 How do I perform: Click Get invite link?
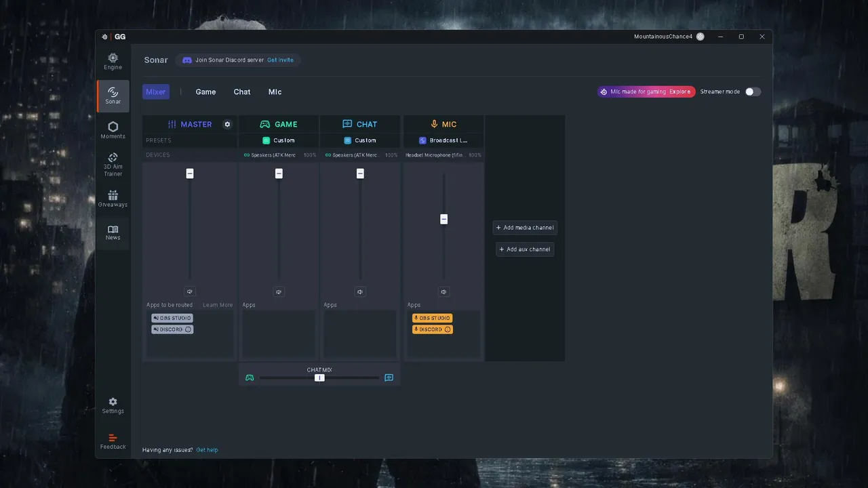280,60
